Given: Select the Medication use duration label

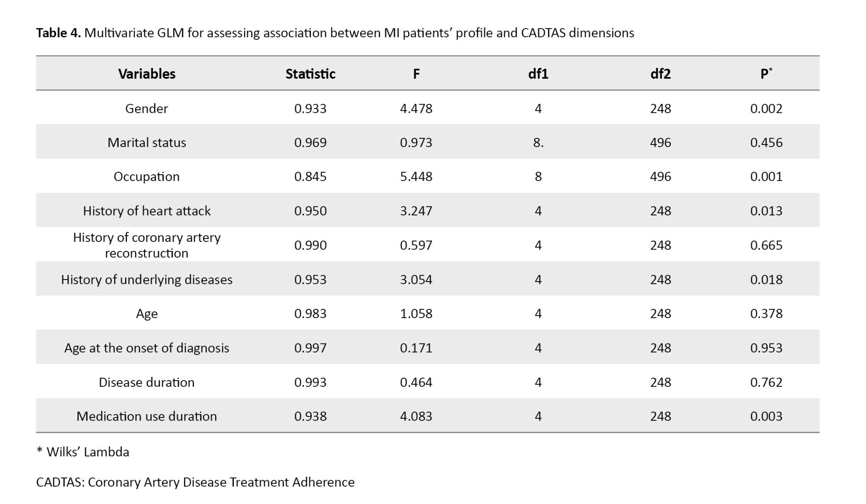Looking at the screenshot, I should click(x=147, y=416).
